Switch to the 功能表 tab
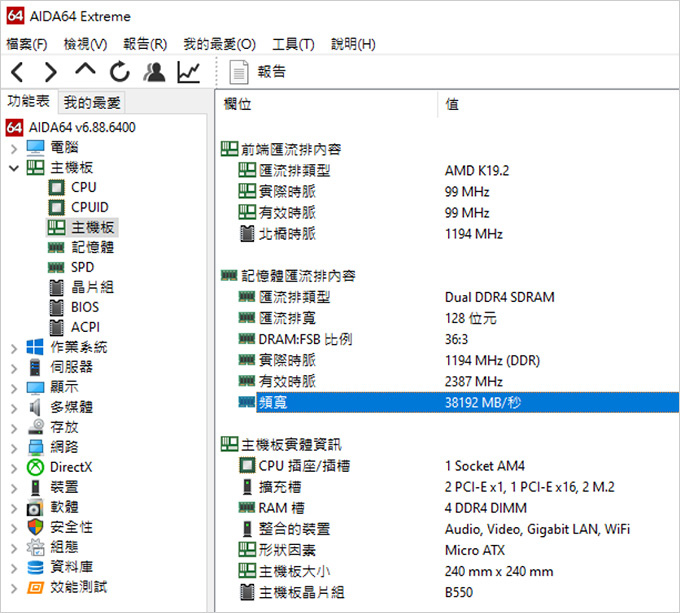 point(29,101)
